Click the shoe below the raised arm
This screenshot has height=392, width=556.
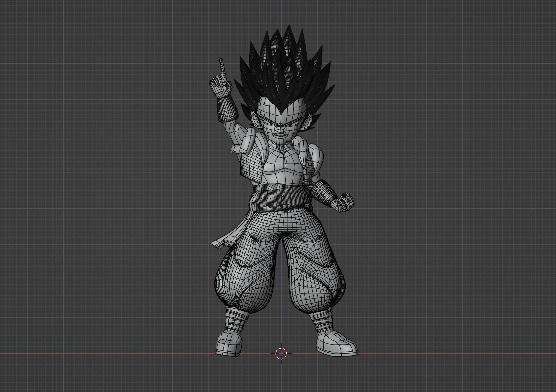click(x=229, y=344)
